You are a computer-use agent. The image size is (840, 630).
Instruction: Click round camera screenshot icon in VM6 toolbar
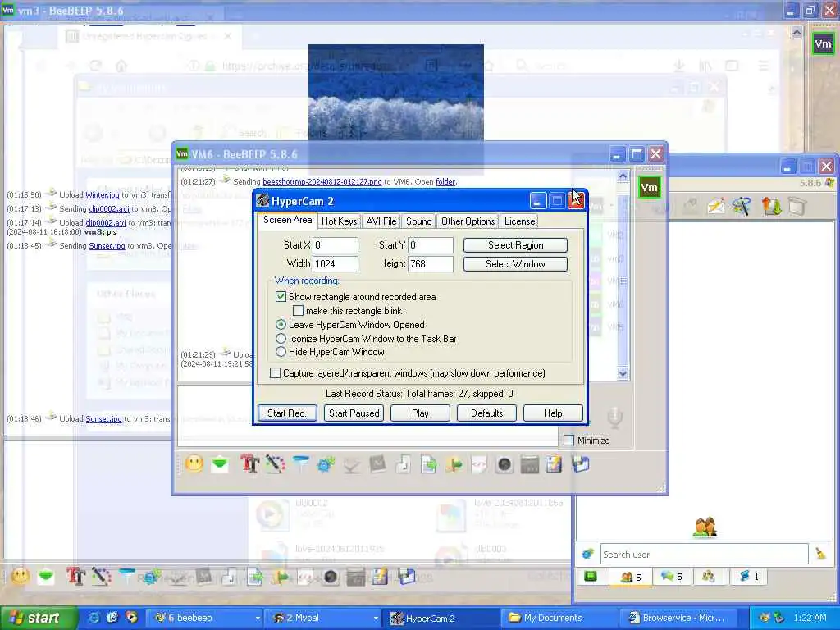coord(504,464)
